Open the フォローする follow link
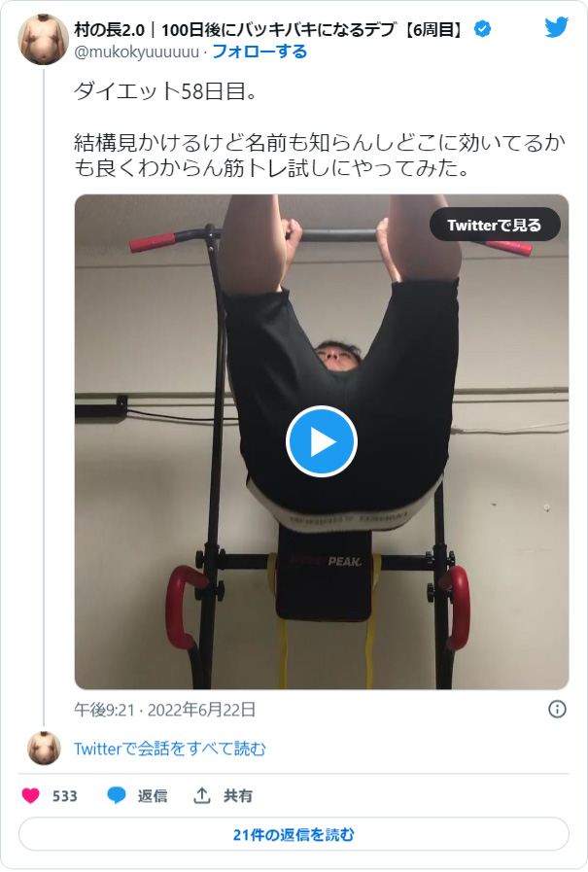 pos(259,52)
